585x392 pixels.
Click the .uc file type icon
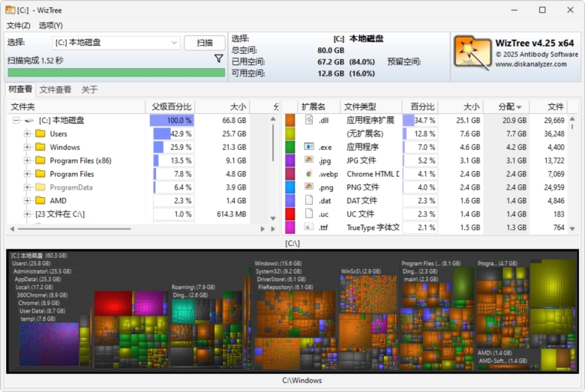pyautogui.click(x=309, y=214)
